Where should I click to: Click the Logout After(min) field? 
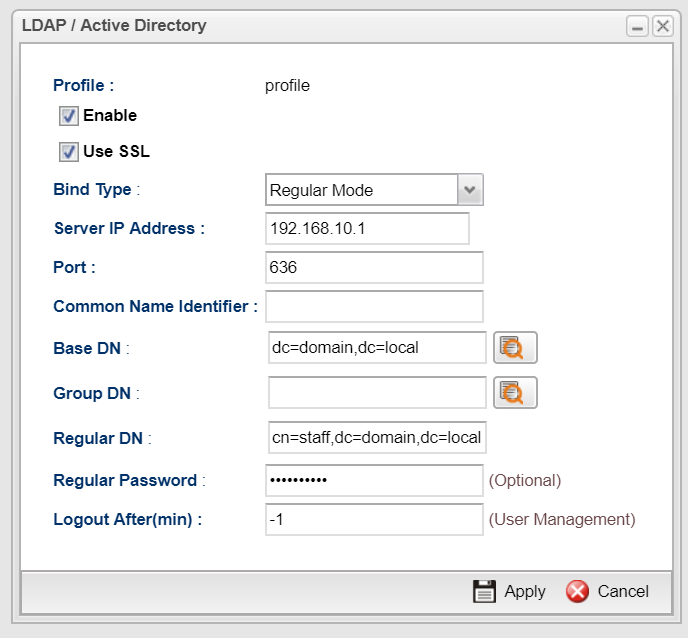click(374, 520)
